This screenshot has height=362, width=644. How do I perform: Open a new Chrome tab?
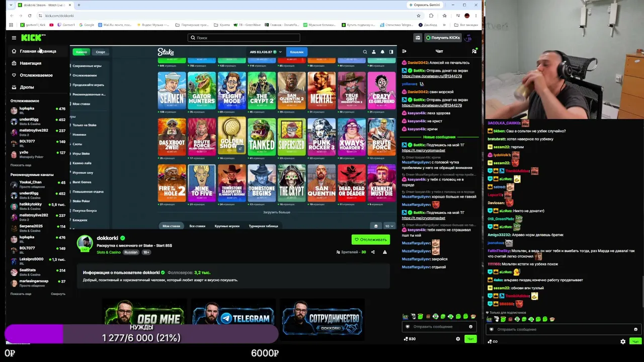tap(79, 5)
